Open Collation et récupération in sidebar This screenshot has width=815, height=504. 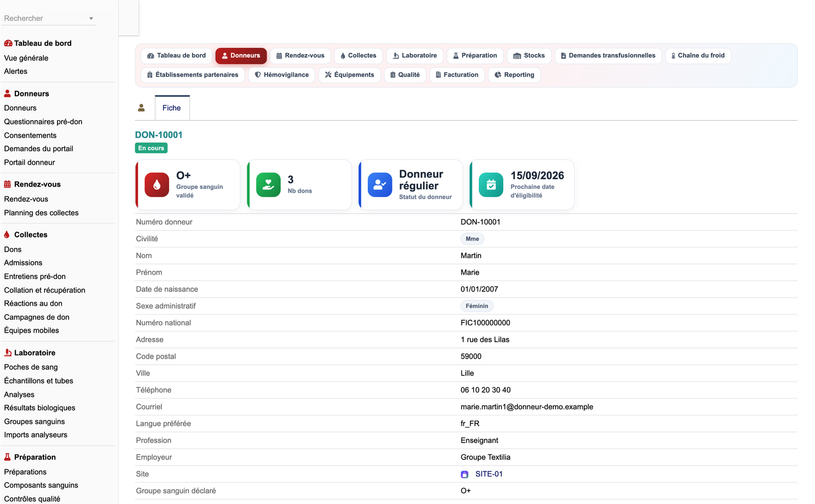click(45, 290)
